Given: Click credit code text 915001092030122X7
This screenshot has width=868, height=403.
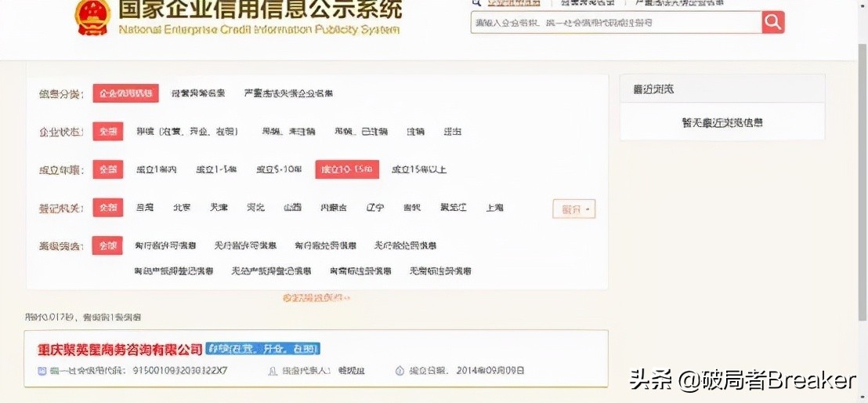Looking at the screenshot, I should [180, 371].
